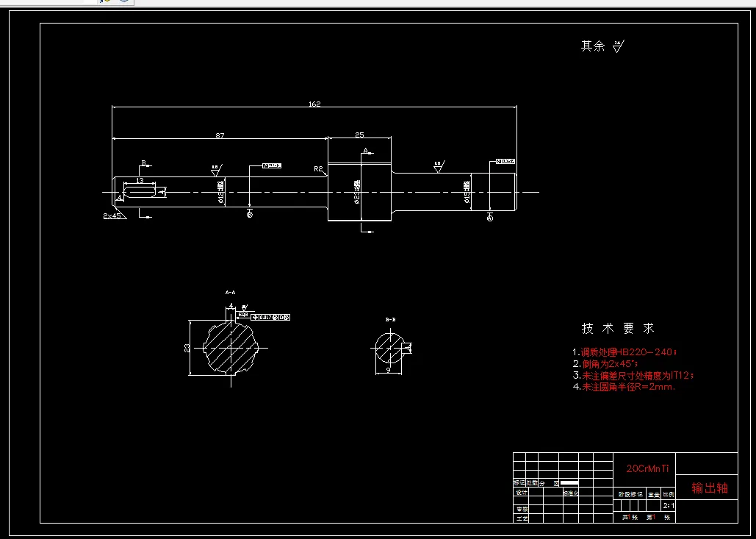The image size is (756, 539).
Task: Click the 审核 title block cell
Action: [521, 509]
